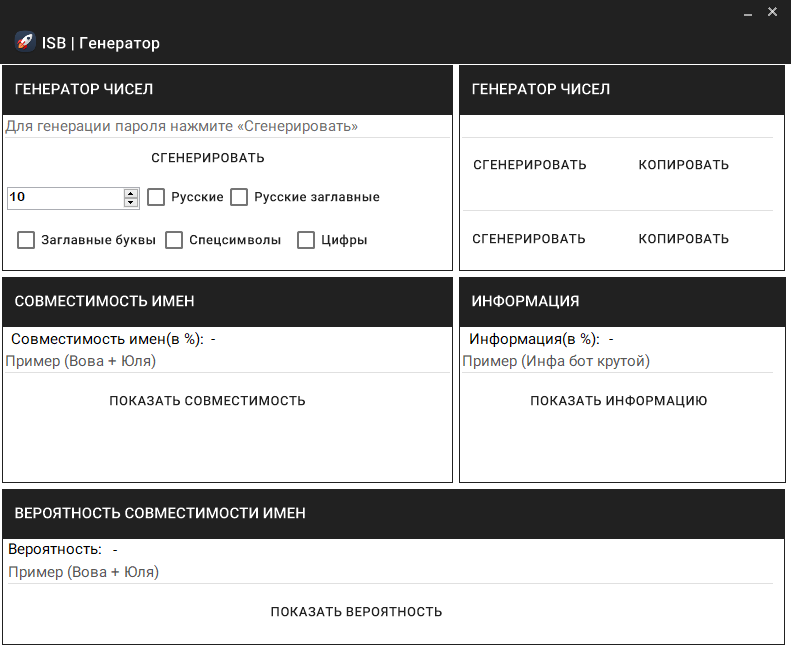The width and height of the screenshot is (791, 650).
Task: Click Показать совместимость button
Action: 207,401
